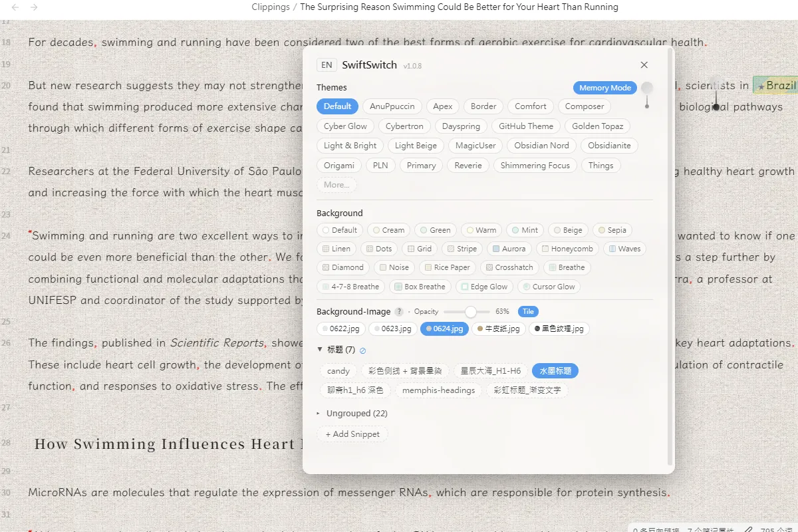This screenshot has height=532, width=798.
Task: Select the Cream background color
Action: [389, 230]
